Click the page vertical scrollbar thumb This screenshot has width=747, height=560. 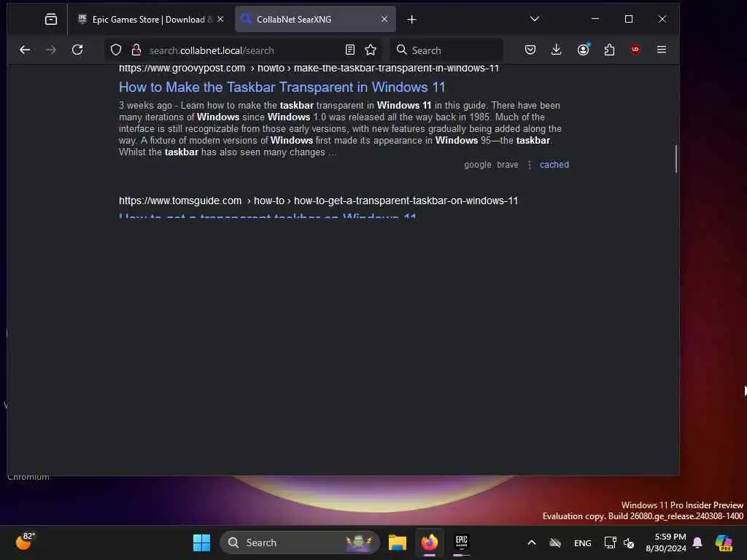pyautogui.click(x=676, y=158)
